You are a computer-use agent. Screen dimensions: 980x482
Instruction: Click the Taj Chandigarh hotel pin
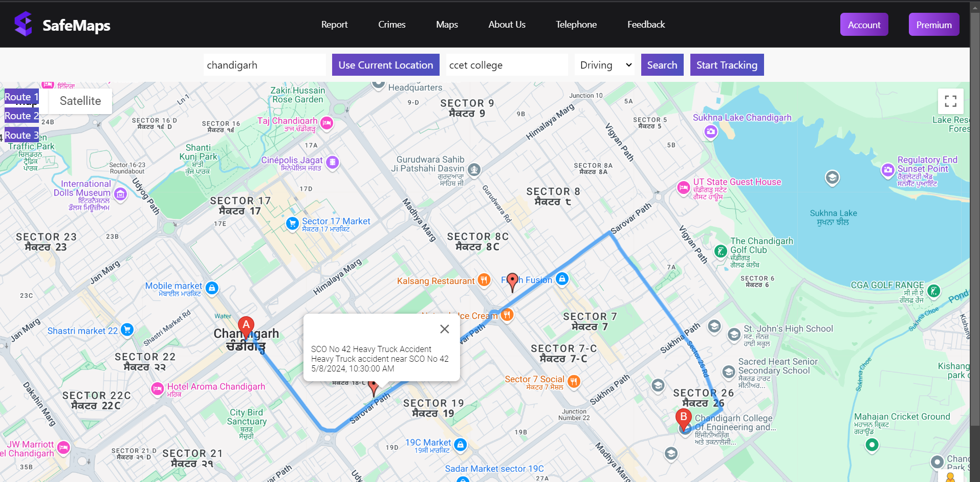326,123
